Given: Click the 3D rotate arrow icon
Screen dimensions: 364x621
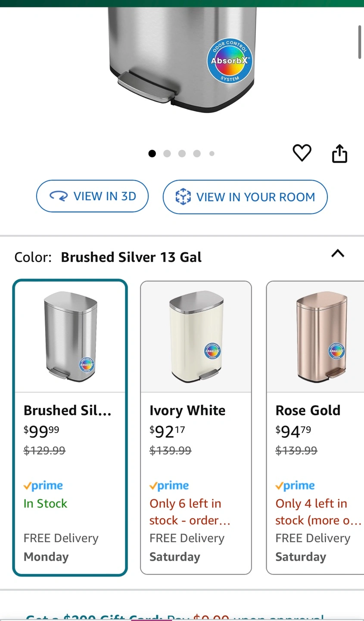Looking at the screenshot, I should (59, 197).
